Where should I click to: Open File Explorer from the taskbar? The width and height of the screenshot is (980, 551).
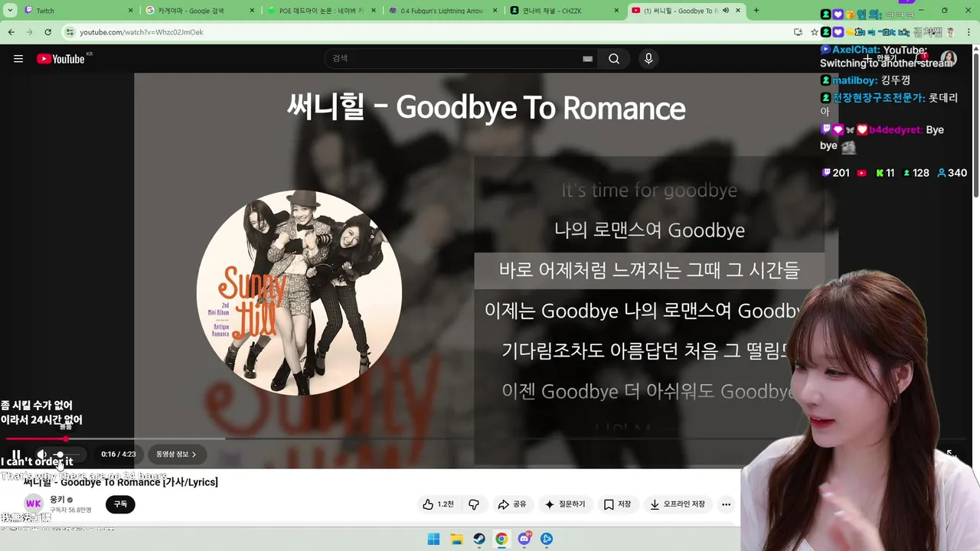click(x=456, y=539)
